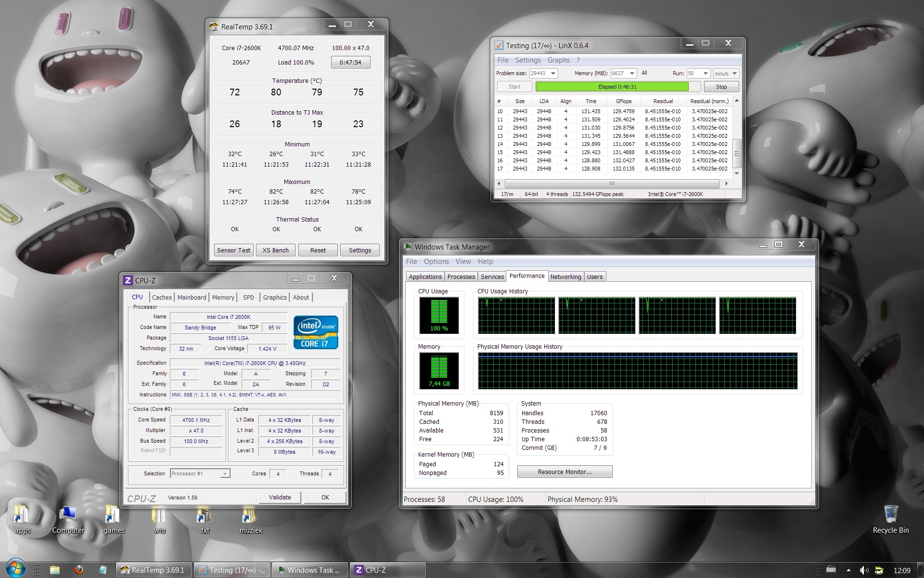Click the Intel Core i7 logo in CPU-Z
Image resolution: width=924 pixels, height=578 pixels.
pyautogui.click(x=316, y=332)
